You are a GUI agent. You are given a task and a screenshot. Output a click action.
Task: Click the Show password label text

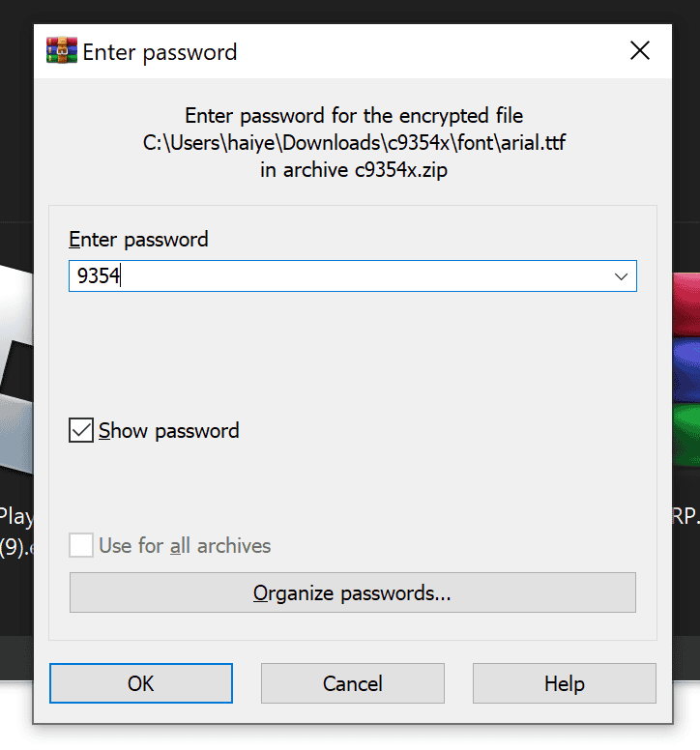pos(169,431)
